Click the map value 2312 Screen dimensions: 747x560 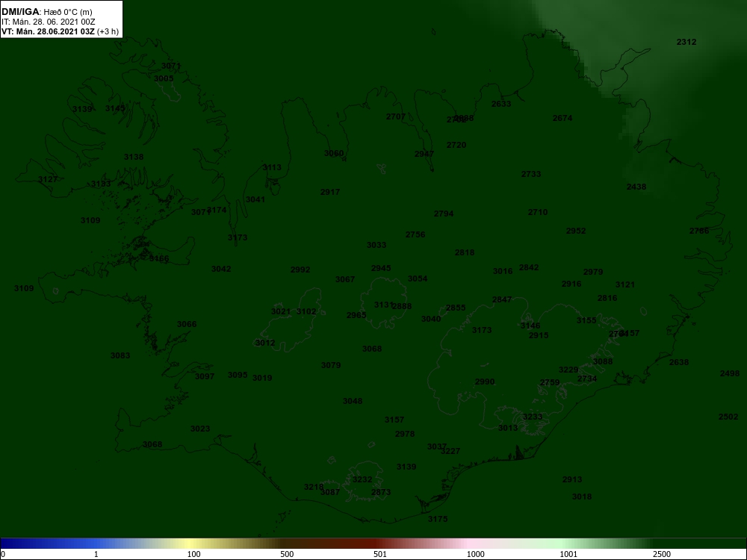(x=686, y=42)
